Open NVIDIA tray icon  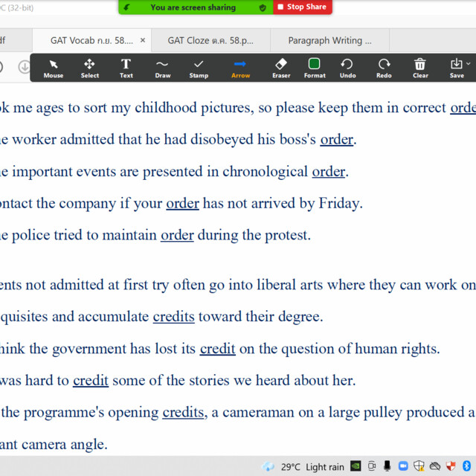point(356,466)
